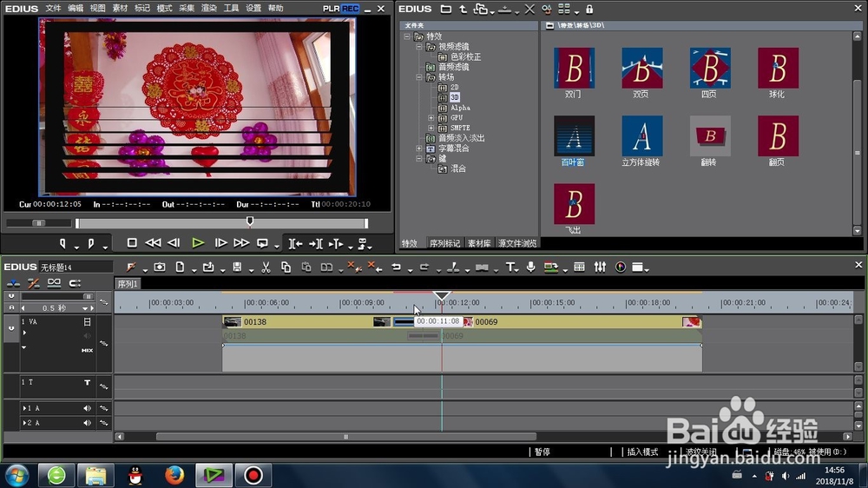Open the 设置 menu
The image size is (868, 488).
tap(253, 9)
